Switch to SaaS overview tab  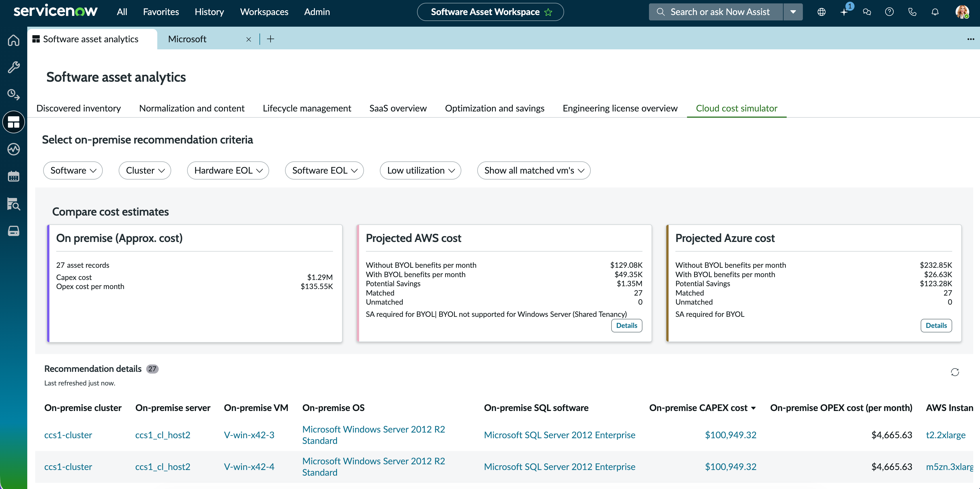tap(398, 109)
